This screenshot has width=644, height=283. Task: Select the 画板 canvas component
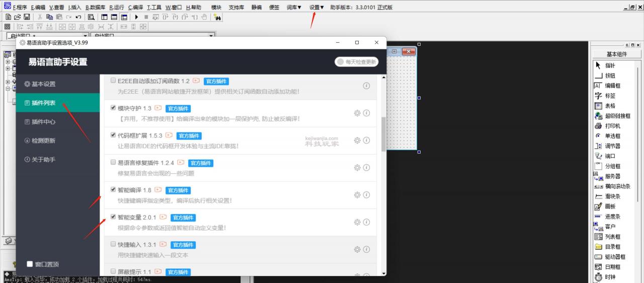tap(605, 206)
